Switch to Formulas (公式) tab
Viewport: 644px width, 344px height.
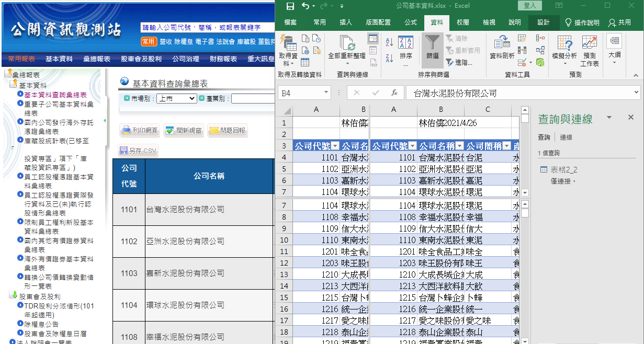(x=411, y=22)
